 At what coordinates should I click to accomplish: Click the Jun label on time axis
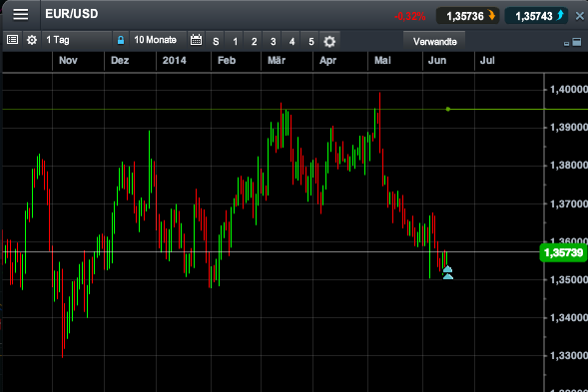pyautogui.click(x=437, y=60)
